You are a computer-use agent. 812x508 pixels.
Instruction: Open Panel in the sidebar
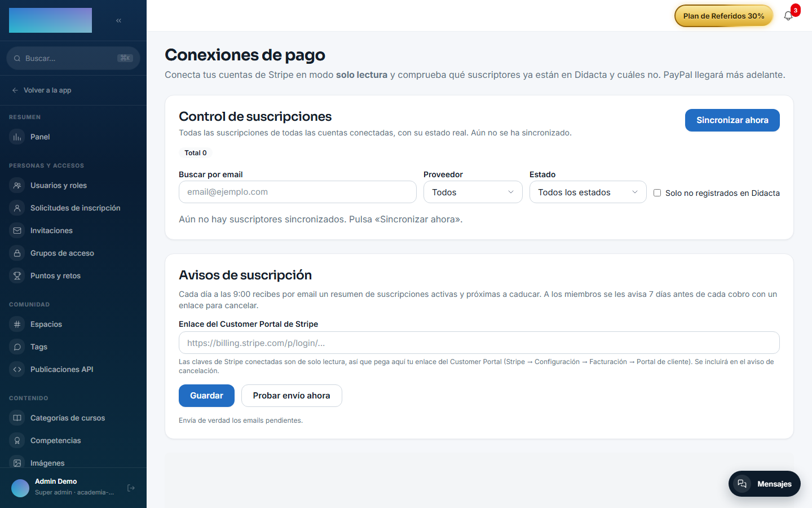coord(73,137)
